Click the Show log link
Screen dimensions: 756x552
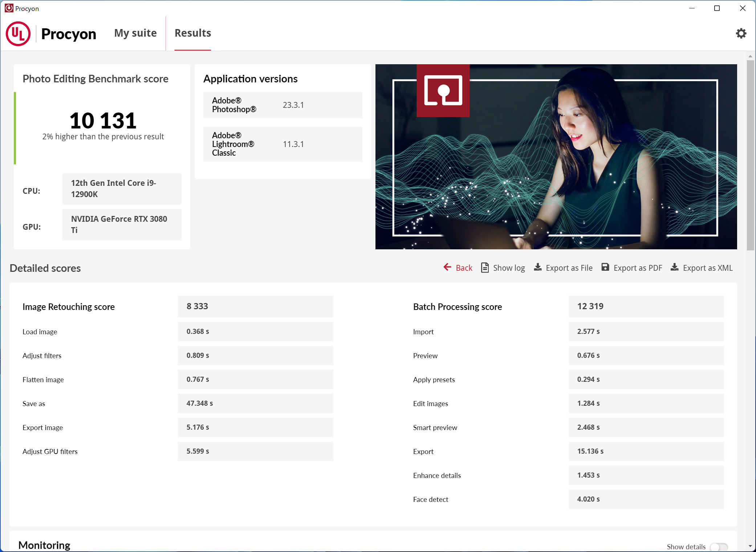[509, 268]
